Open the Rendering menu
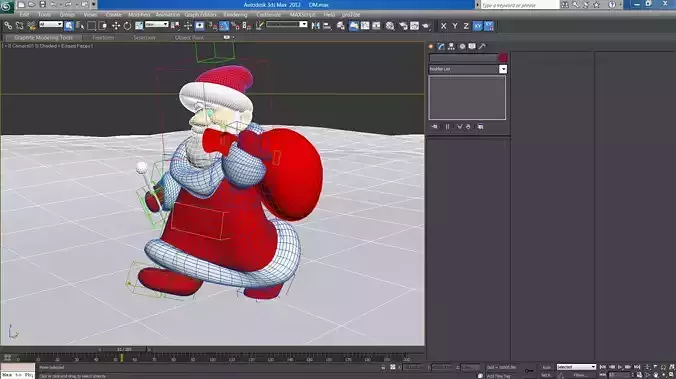 (x=235, y=15)
